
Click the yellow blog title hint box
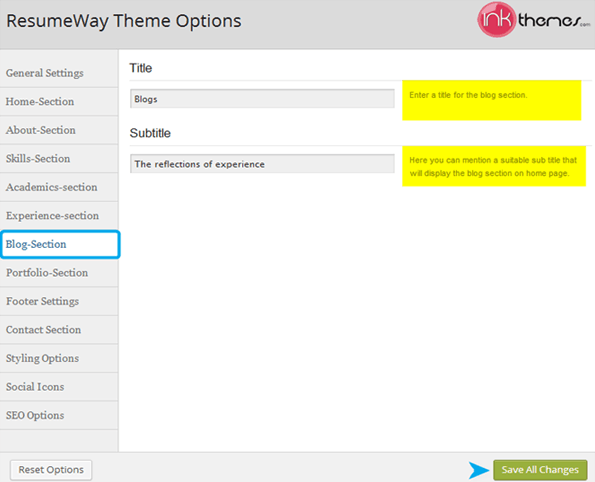pyautogui.click(x=491, y=100)
